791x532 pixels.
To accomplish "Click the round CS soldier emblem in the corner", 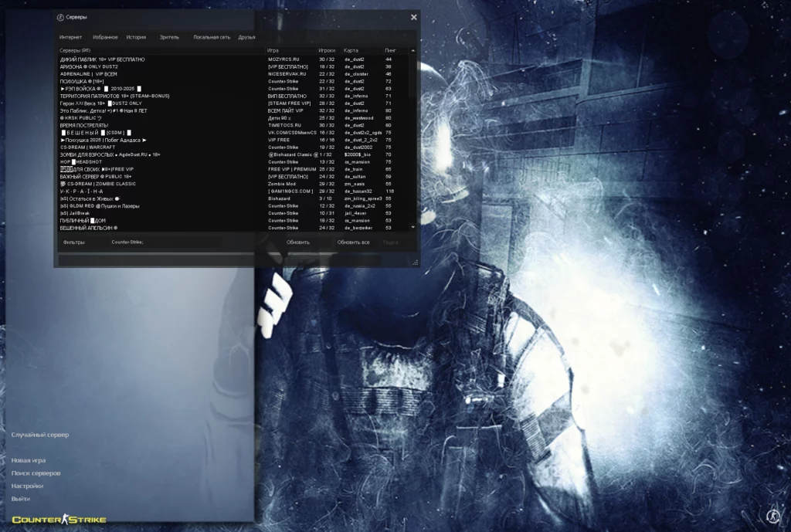I will pyautogui.click(x=772, y=516).
